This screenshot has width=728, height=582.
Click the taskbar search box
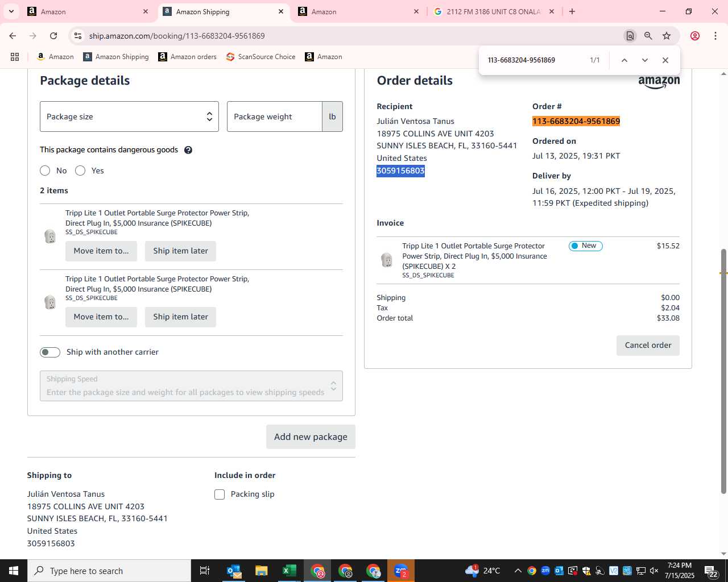coord(109,571)
